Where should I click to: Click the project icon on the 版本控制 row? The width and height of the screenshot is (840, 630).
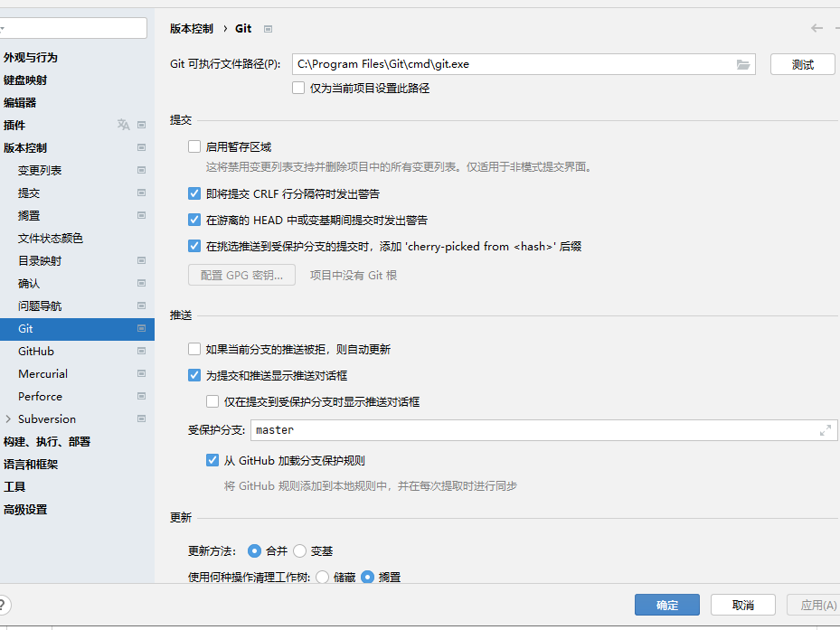coord(141,147)
